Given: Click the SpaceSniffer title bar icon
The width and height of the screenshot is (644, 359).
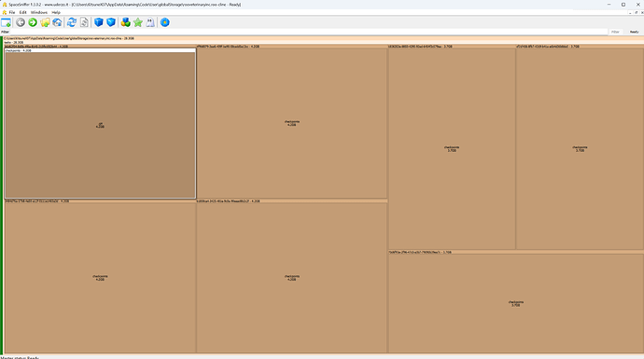Looking at the screenshot, I should [4, 5].
